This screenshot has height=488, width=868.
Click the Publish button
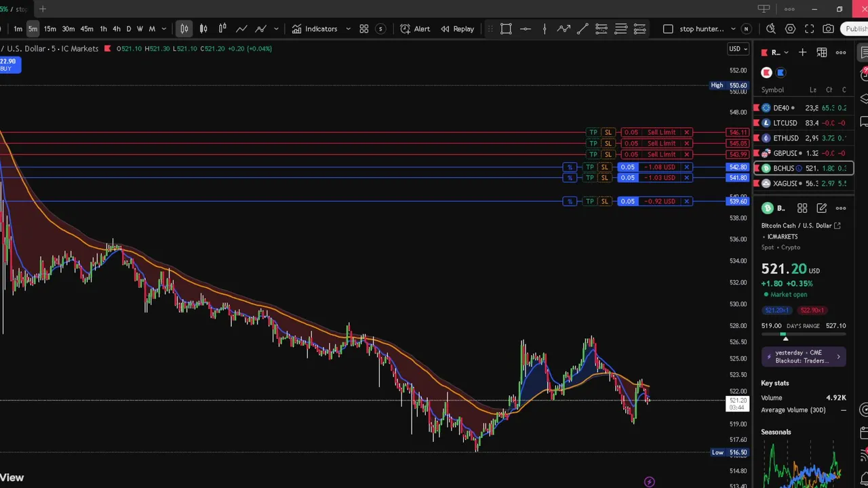[856, 28]
